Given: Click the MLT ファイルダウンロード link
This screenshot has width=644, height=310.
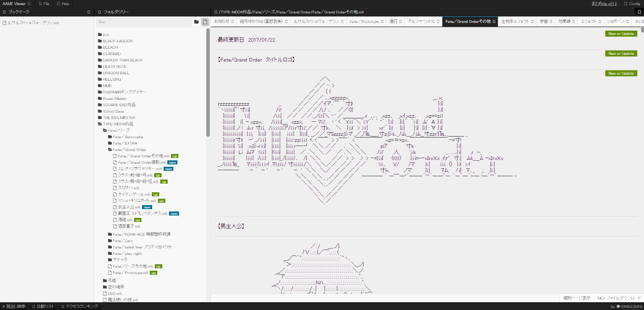Looking at the screenshot, I should point(619,298).
